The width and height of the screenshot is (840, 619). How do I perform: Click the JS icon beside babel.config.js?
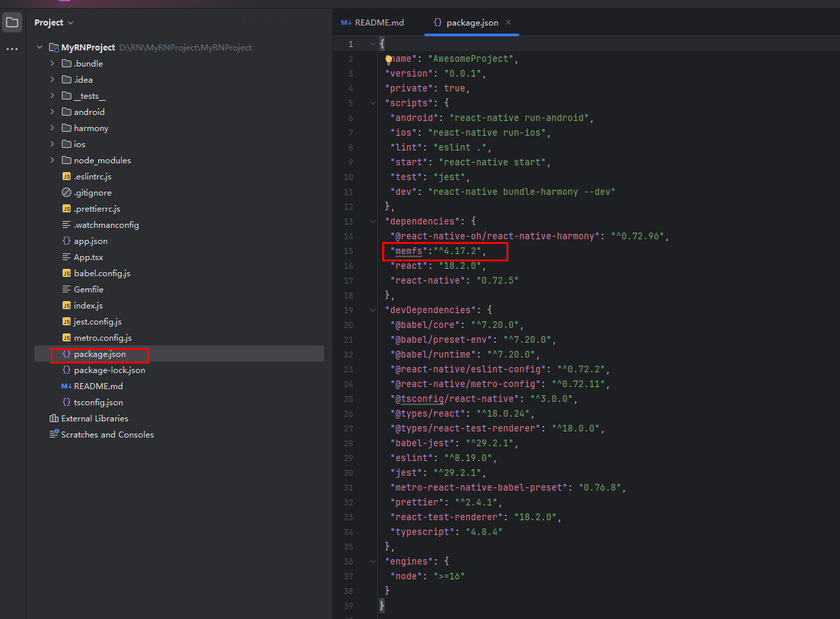(67, 274)
